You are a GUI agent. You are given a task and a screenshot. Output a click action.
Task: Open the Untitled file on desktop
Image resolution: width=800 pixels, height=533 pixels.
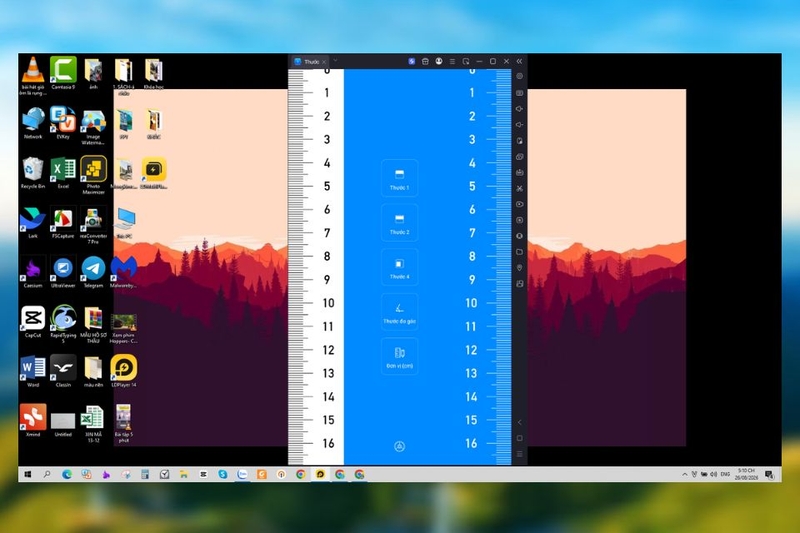63,423
